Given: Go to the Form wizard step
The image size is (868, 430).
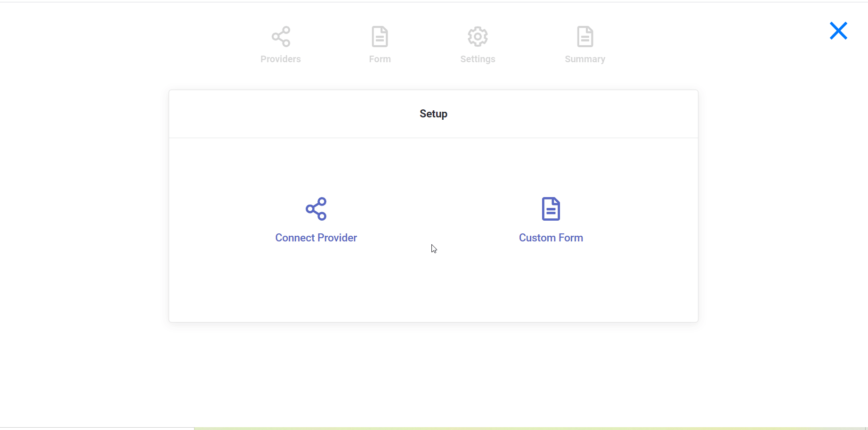Looking at the screenshot, I should pyautogui.click(x=380, y=45).
